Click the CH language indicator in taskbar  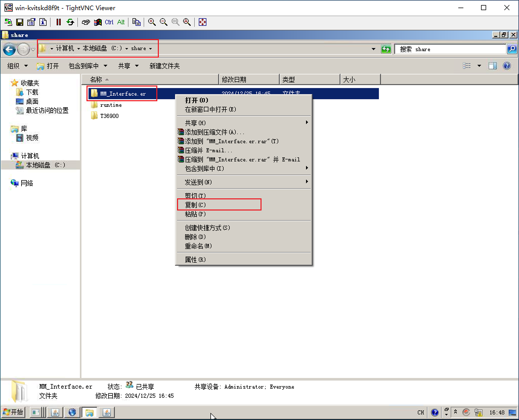click(x=421, y=412)
